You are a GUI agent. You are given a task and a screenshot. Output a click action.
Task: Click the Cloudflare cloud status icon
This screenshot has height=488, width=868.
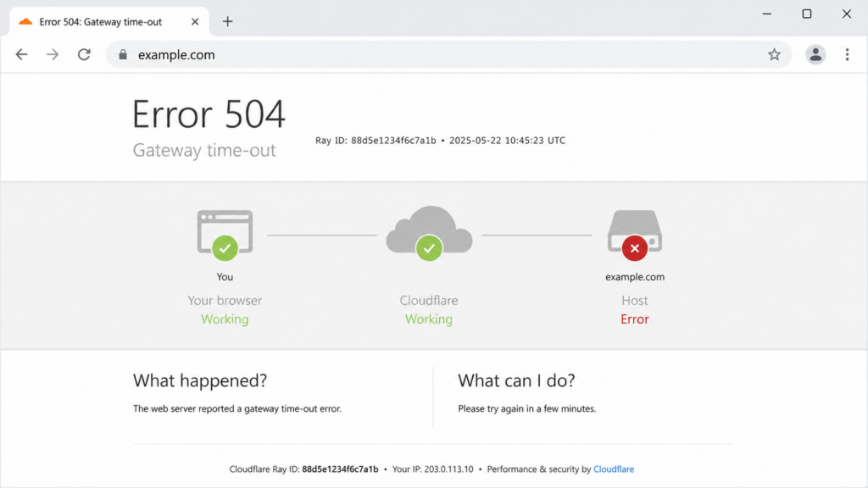(429, 233)
